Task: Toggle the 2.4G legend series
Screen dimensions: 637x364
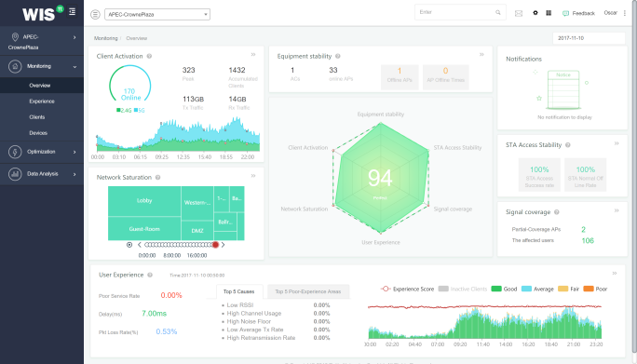Action: coord(124,110)
